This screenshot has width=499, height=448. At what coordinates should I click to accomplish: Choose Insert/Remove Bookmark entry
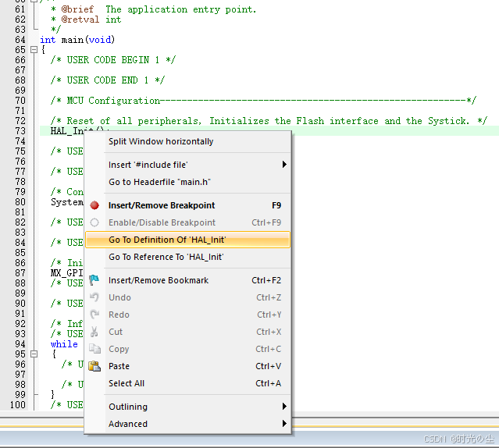[187, 280]
